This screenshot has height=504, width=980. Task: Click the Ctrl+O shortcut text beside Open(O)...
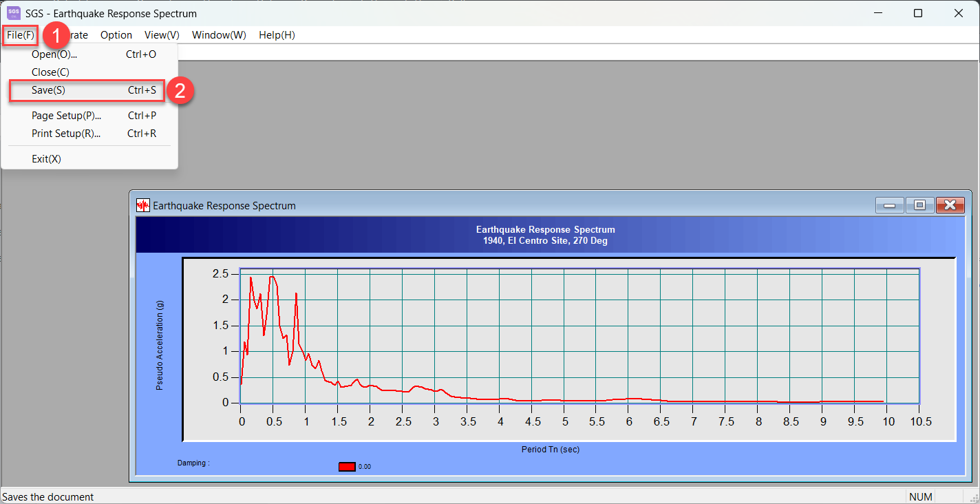[x=141, y=54]
